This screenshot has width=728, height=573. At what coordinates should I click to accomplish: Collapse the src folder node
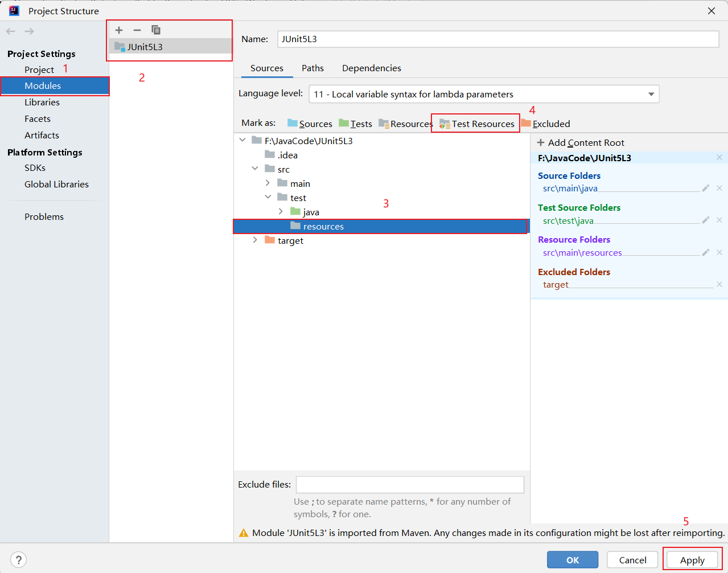(255, 169)
